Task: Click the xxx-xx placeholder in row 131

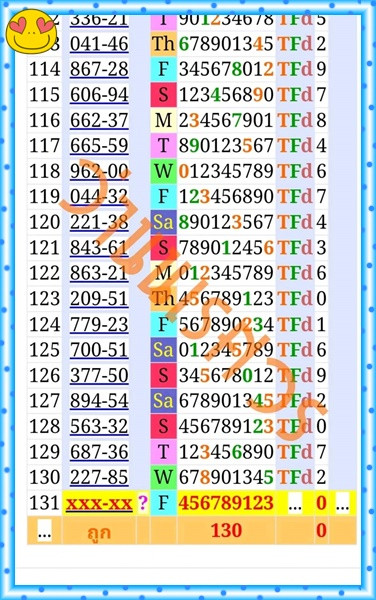Action: coord(99,503)
